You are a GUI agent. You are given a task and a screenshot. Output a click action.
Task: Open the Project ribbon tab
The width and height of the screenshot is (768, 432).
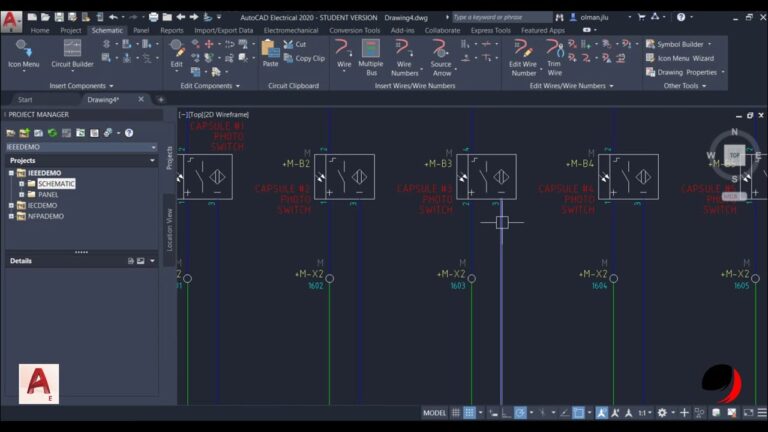tap(71, 30)
